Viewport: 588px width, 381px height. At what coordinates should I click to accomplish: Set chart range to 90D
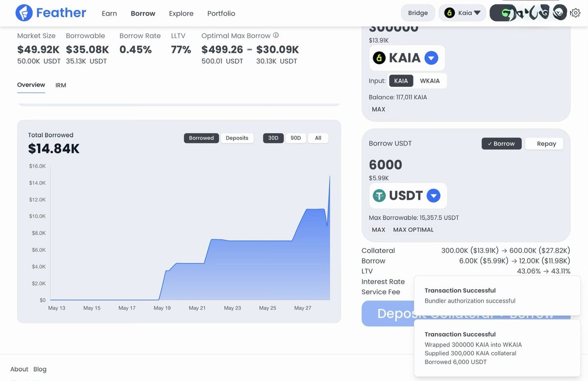pos(295,138)
